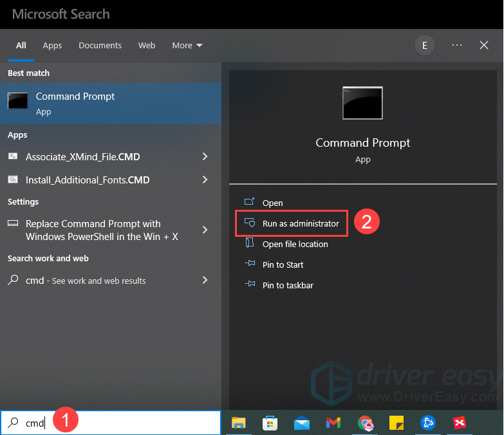The image size is (504, 435).
Task: Open Google Chrome from the taskbar
Action: (365, 423)
